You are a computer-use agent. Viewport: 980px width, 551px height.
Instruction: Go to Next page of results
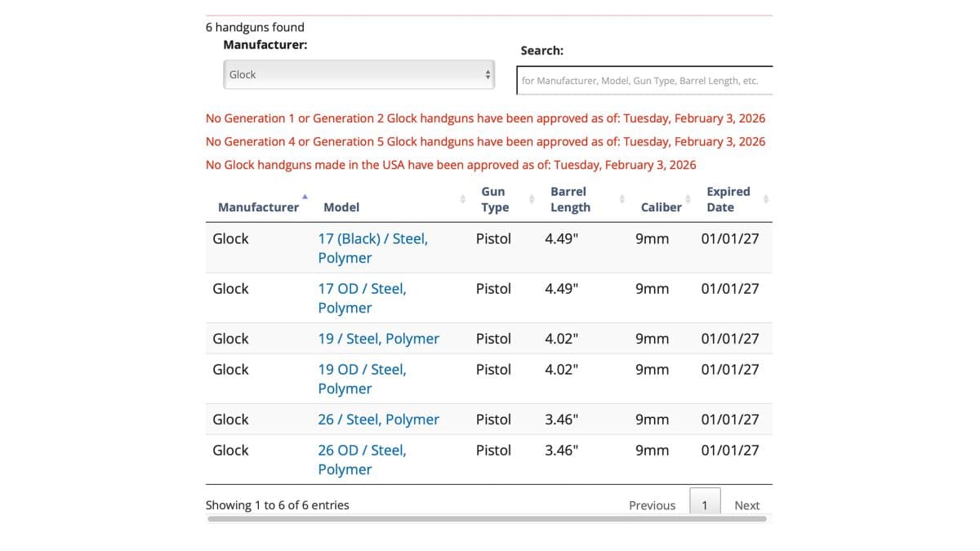746,505
